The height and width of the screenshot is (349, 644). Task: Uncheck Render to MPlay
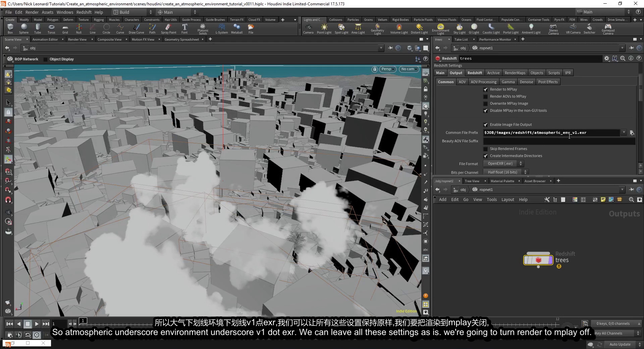[485, 89]
